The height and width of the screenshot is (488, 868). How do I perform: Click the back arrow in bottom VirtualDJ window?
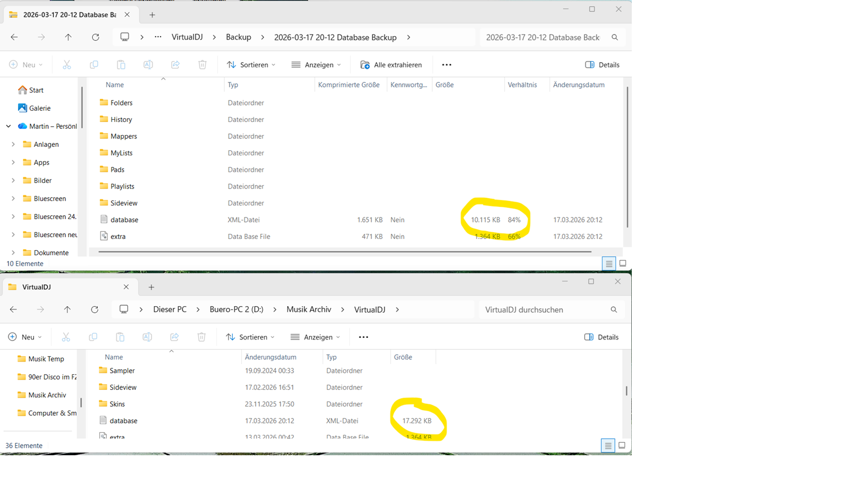point(14,310)
